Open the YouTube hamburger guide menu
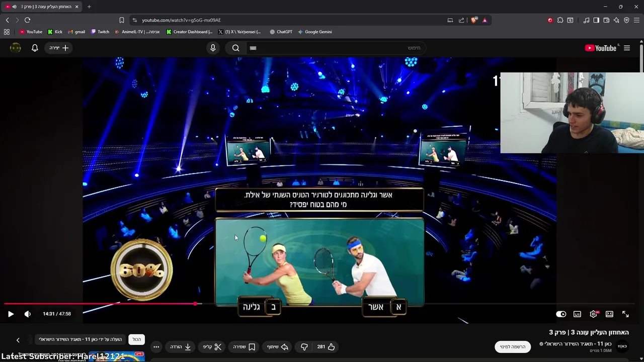644x362 pixels. 627,48
